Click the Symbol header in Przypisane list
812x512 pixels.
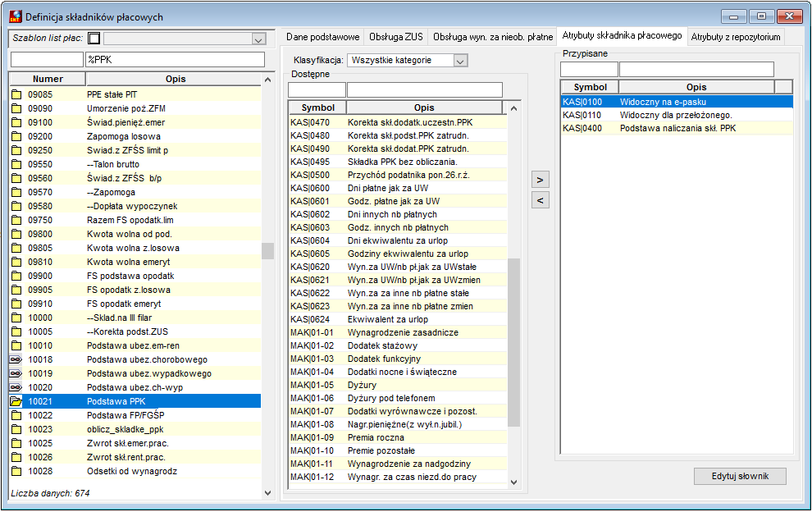590,87
